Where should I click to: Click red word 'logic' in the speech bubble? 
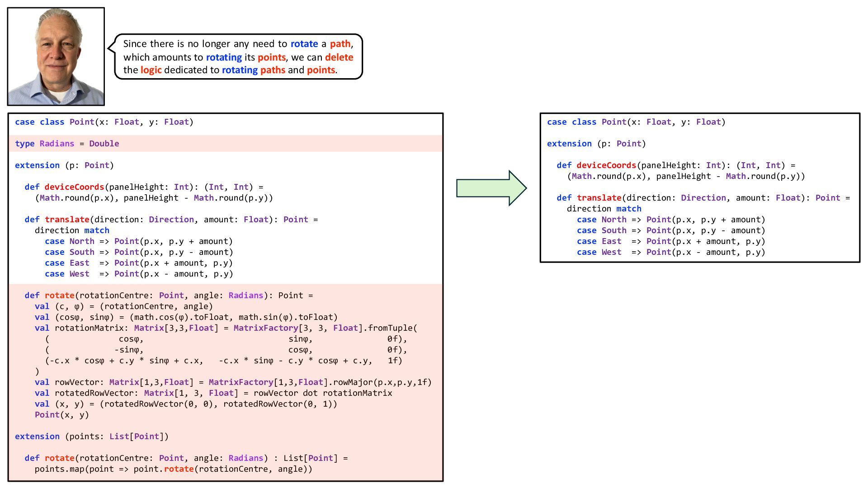point(151,70)
